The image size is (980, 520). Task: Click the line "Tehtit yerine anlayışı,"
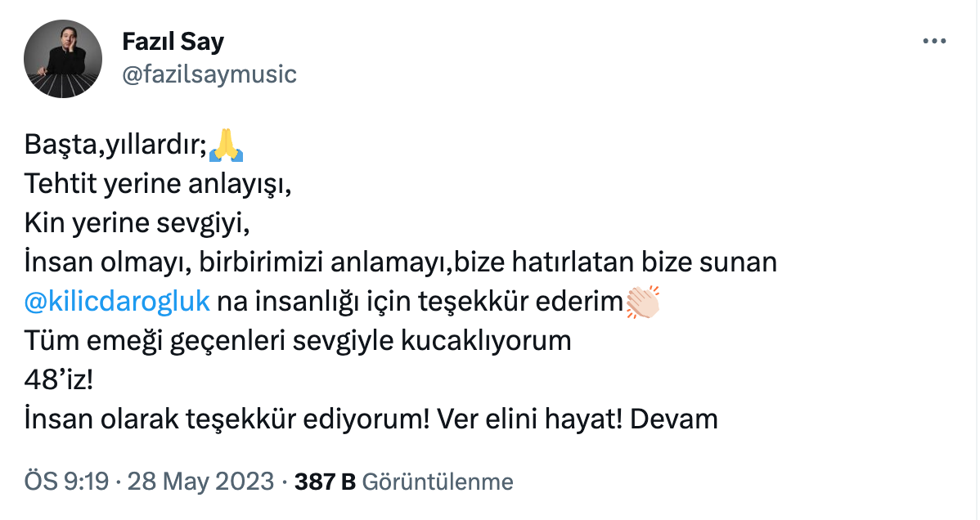(158, 185)
